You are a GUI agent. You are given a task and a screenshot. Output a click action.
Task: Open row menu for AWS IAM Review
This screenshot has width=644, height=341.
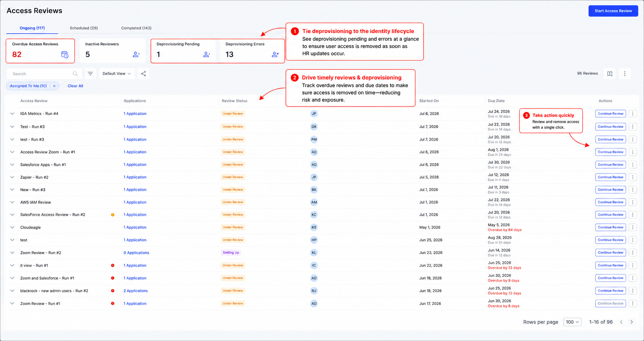[x=632, y=202]
